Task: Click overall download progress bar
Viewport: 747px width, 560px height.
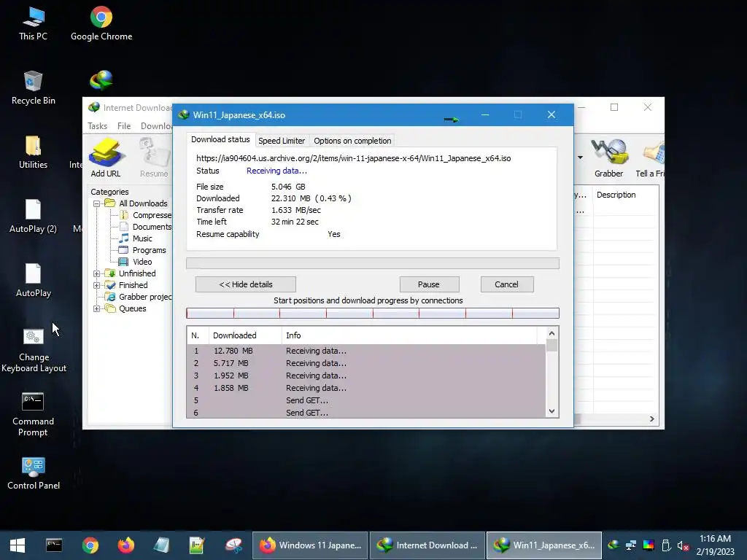Action: [x=373, y=263]
